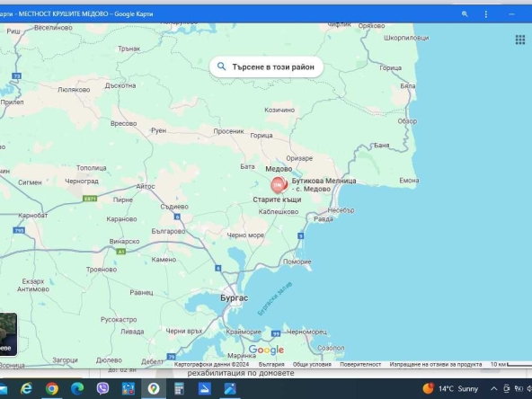Click the Дъскотна village label
The width and height of the screenshot is (532, 399).
coord(120,85)
